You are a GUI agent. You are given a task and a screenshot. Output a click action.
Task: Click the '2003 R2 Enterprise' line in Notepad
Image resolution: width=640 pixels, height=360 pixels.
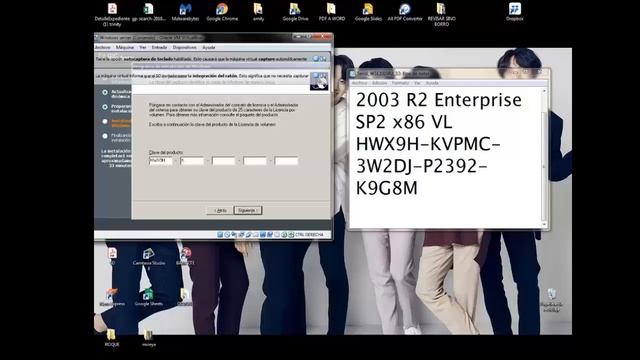(x=439, y=100)
